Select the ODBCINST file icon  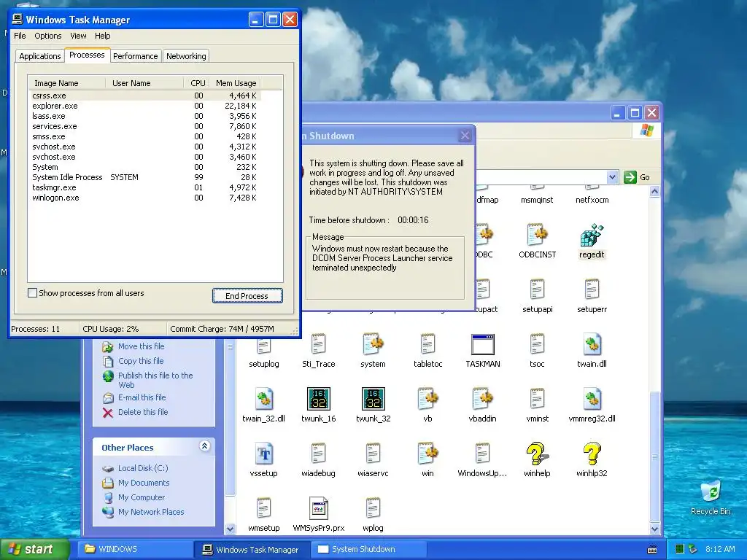point(537,236)
